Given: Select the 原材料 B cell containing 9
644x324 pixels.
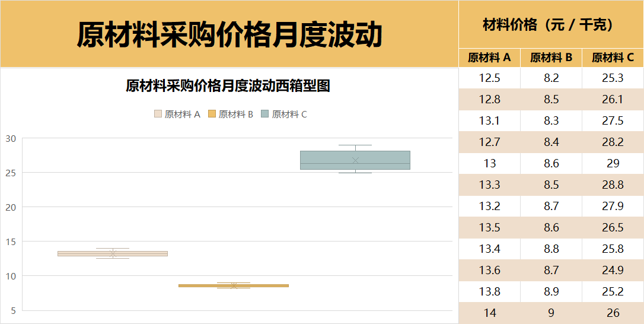Looking at the screenshot, I should pyautogui.click(x=551, y=313).
